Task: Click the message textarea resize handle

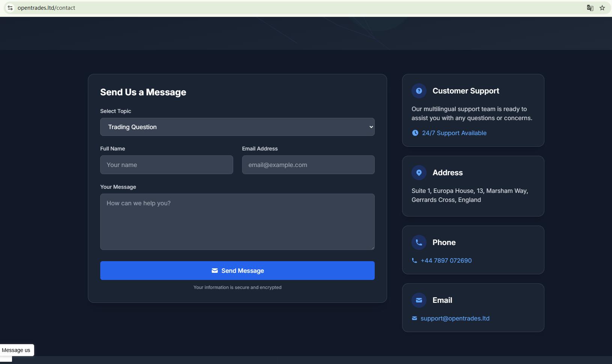Action: (372, 248)
